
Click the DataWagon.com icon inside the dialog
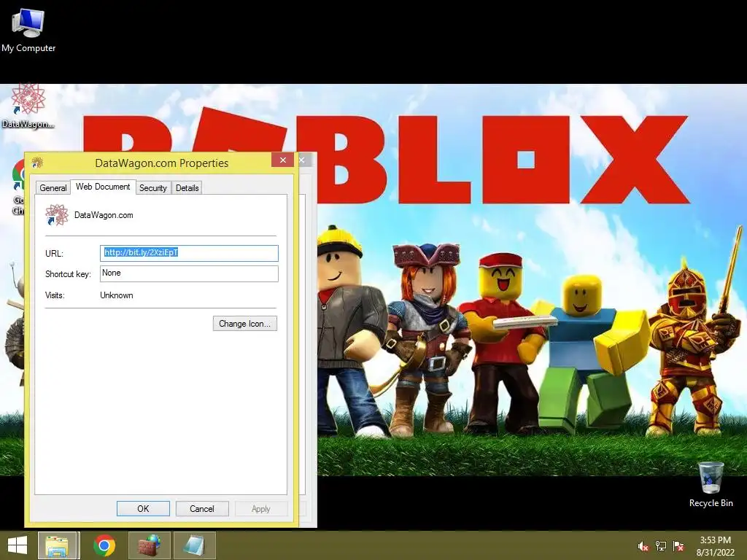click(x=57, y=215)
